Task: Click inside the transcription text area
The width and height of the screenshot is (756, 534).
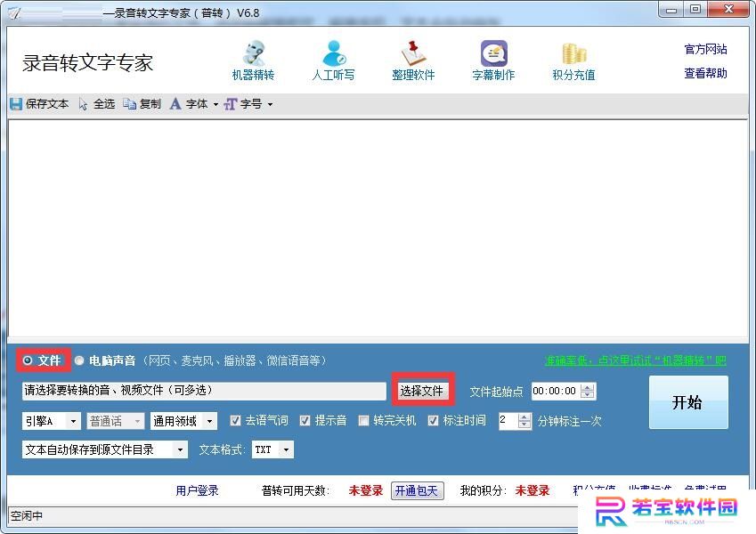Action: click(x=378, y=228)
